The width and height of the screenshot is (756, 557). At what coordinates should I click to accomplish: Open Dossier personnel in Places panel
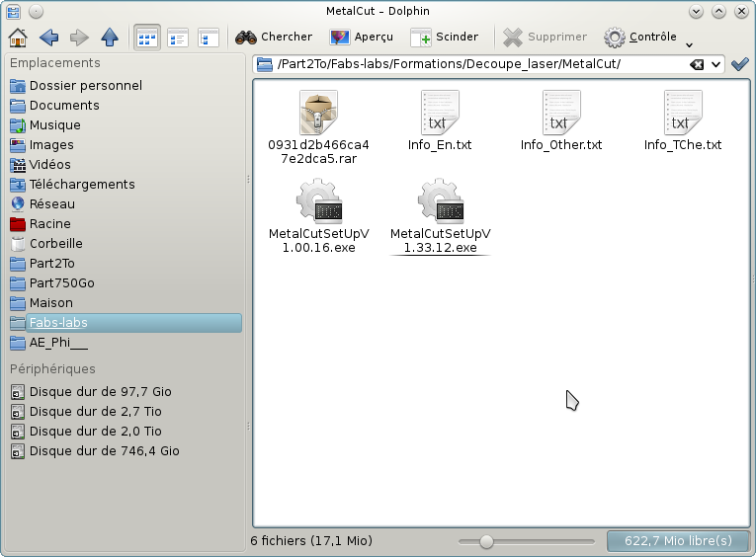tap(126, 86)
